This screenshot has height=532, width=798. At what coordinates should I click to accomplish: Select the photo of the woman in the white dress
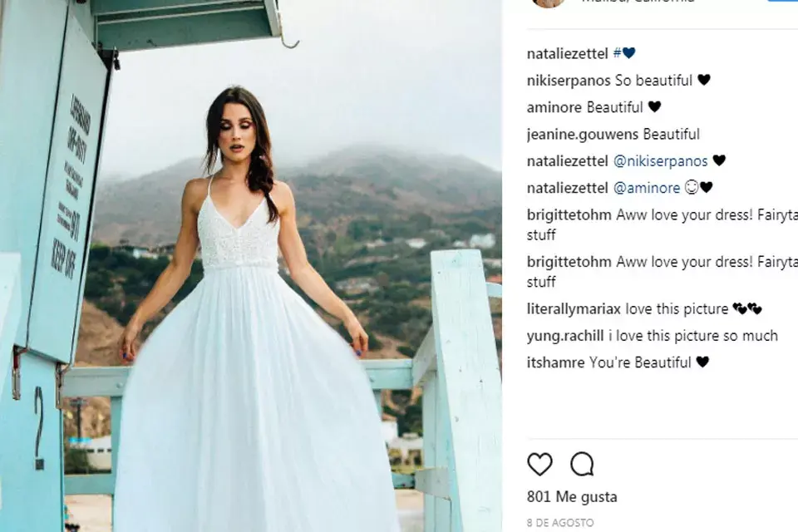point(251,266)
